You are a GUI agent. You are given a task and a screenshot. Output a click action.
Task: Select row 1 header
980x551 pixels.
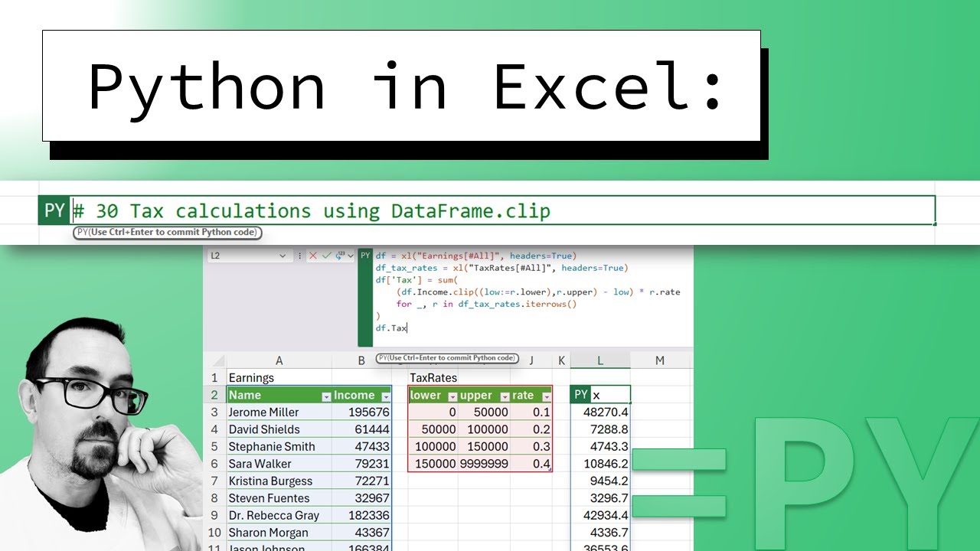click(214, 378)
